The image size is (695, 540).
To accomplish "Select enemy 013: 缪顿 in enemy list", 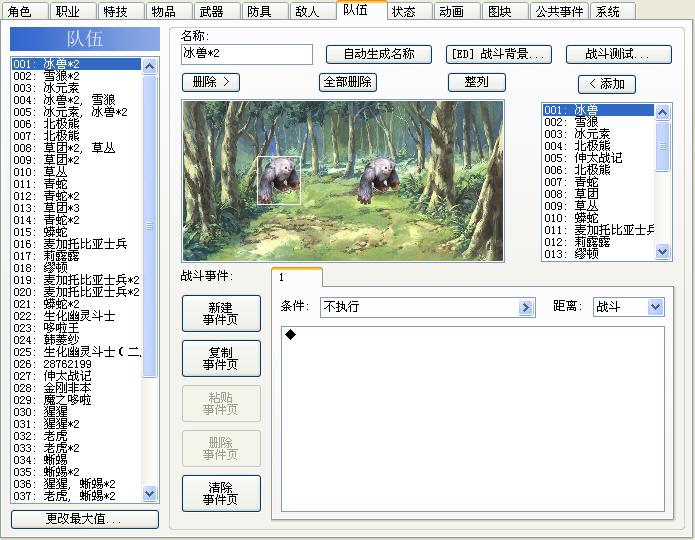I will tap(598, 254).
